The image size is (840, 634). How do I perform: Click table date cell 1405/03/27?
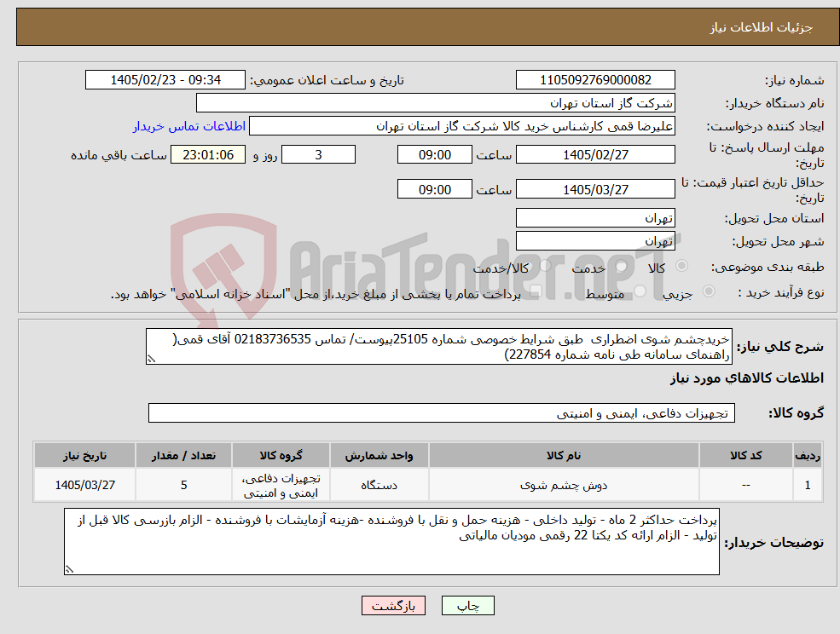(x=84, y=485)
